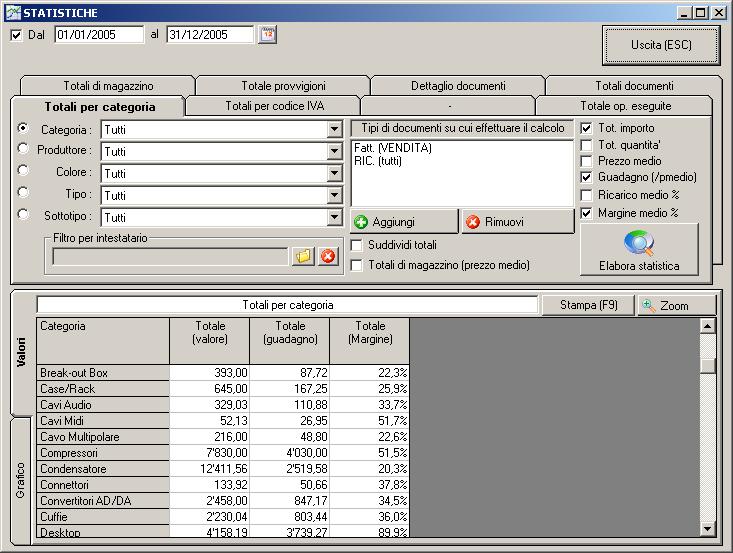733x553 pixels.
Task: Click Connettori margin cell 37,8%
Action: (x=370, y=485)
